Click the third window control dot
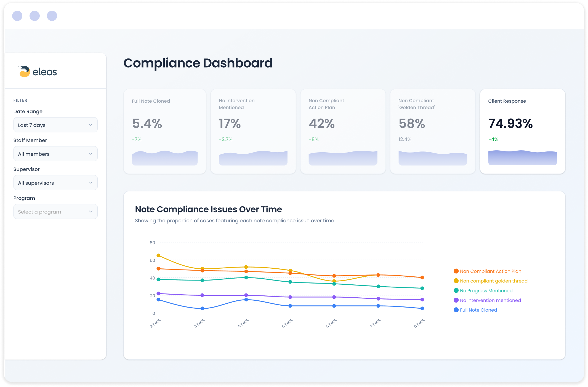This screenshot has width=588, height=387. pos(52,16)
